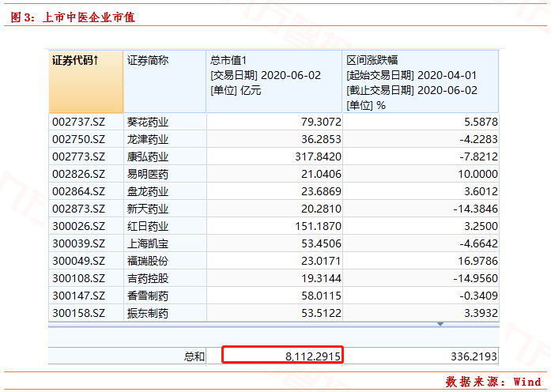The image size is (551, 392).
Task: Click the 龙津药业 name cell
Action: 148,139
